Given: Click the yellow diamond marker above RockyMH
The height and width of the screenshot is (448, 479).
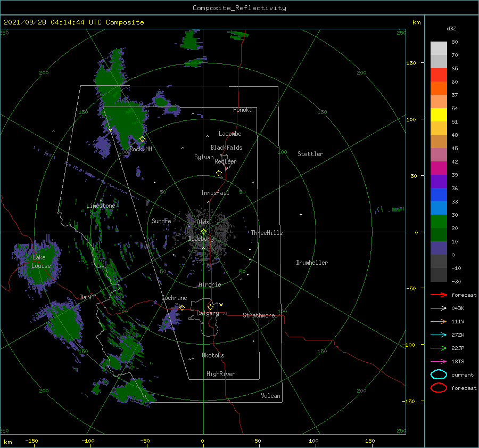Looking at the screenshot, I should coord(142,139).
